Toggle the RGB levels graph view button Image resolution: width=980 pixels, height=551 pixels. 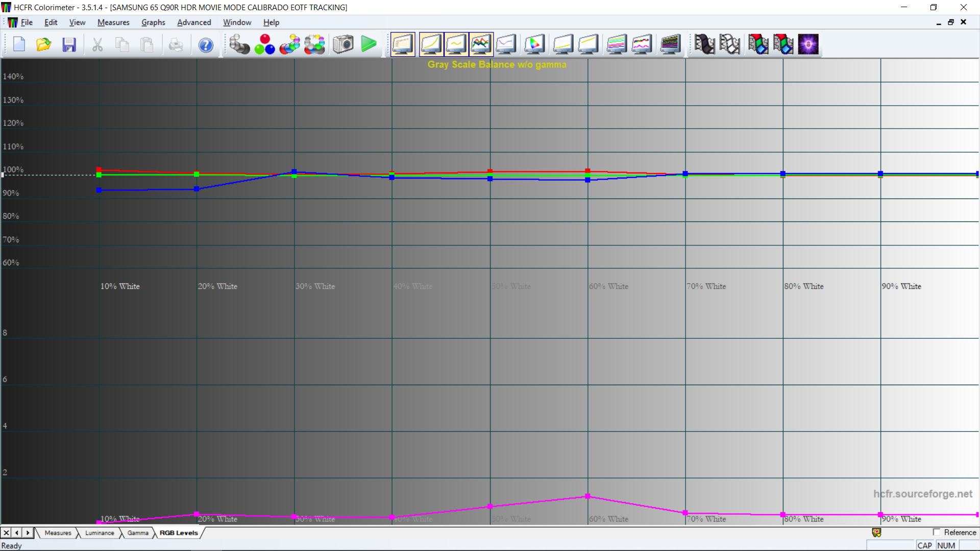coord(481,44)
